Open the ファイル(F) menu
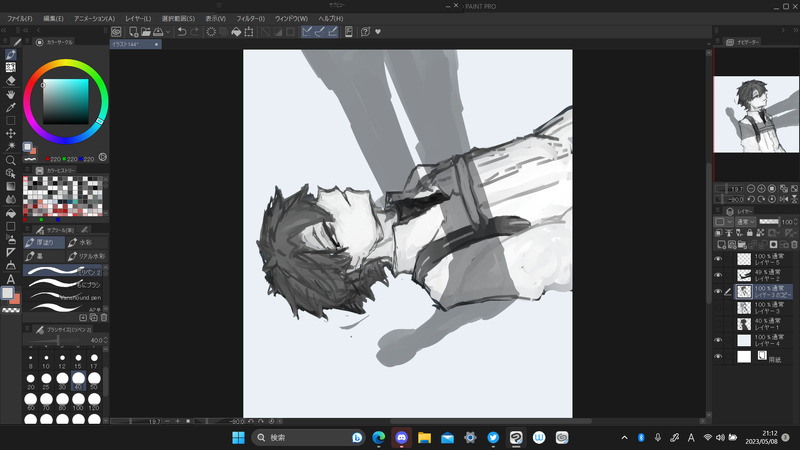800x450 pixels. (x=20, y=18)
